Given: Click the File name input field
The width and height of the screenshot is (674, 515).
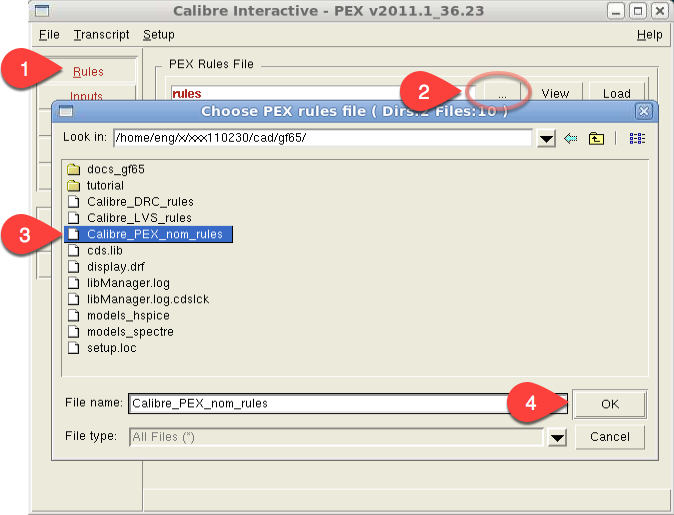Looking at the screenshot, I should (320, 404).
